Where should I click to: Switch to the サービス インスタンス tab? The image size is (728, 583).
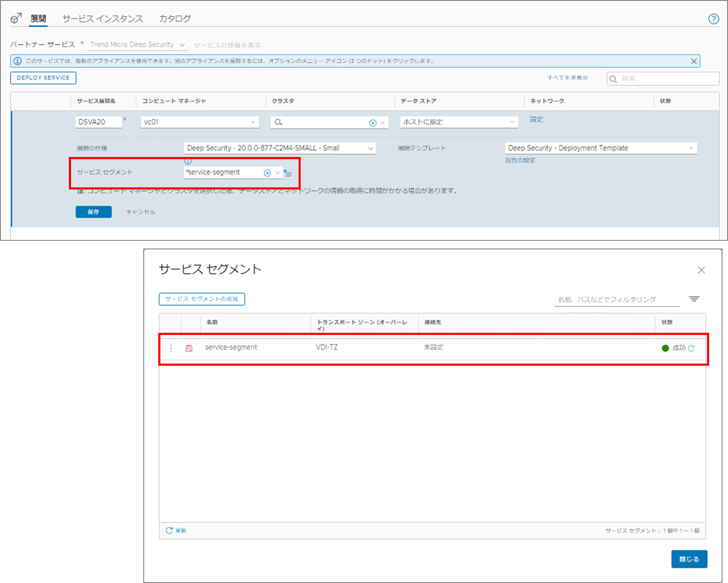click(103, 19)
